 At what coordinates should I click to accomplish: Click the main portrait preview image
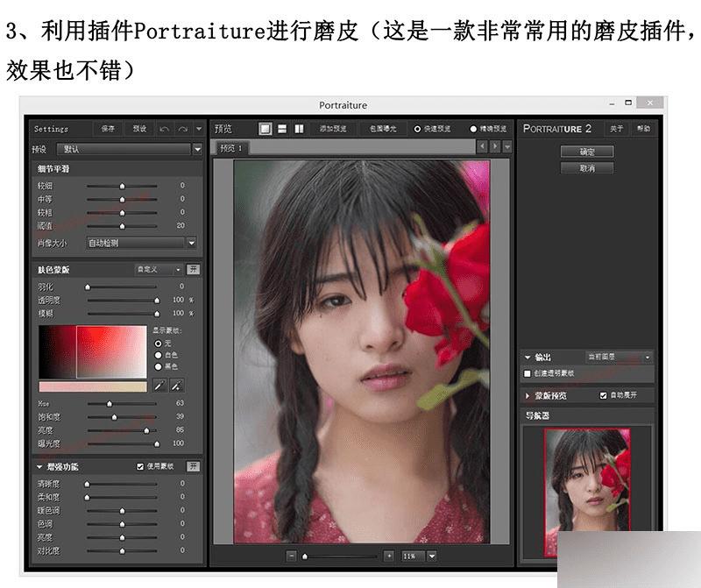click(362, 352)
